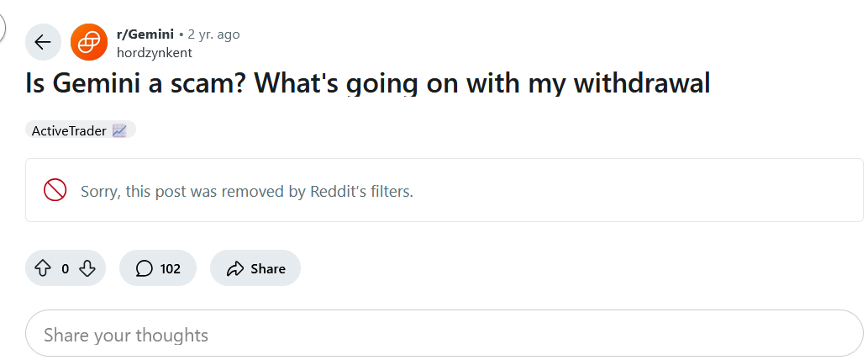Click the "2 yr. ago" timestamp
Image resolution: width=868 pixels, height=360 pixels.
pyautogui.click(x=213, y=34)
